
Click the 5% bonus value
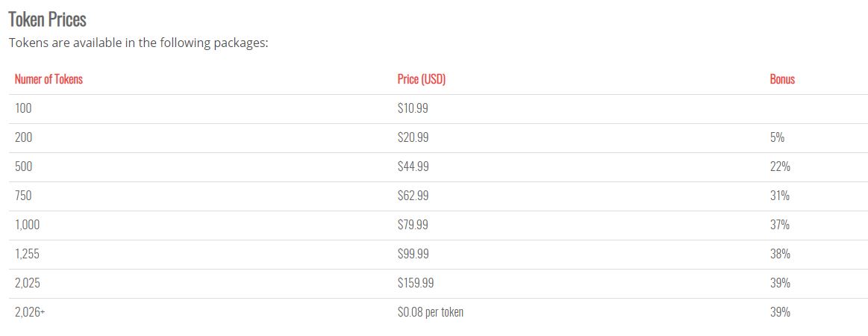click(777, 137)
